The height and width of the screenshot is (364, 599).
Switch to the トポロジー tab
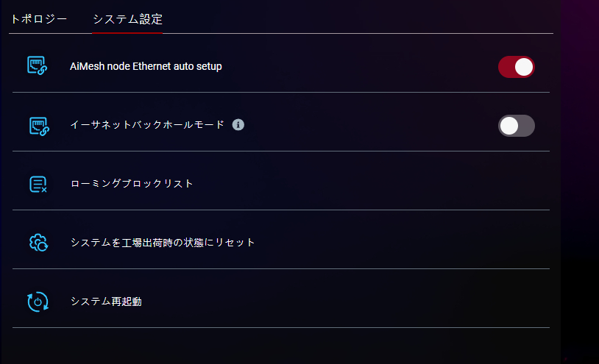coord(39,19)
